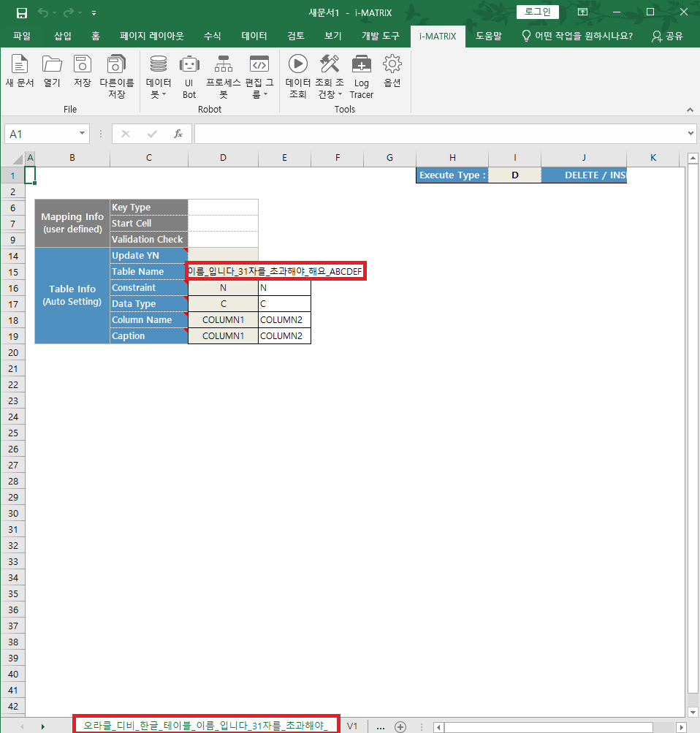Image resolution: width=700 pixels, height=733 pixels.
Task: Click the 'Update YN' label cell
Action: (x=149, y=256)
